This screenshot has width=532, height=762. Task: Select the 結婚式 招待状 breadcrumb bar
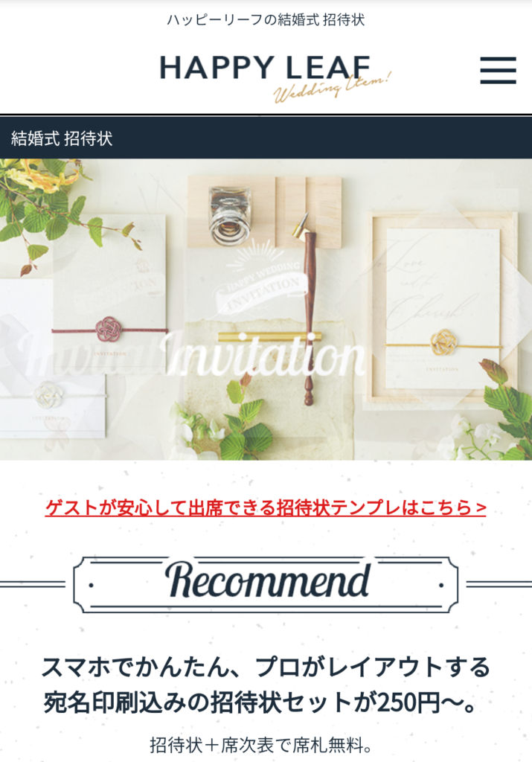pyautogui.click(x=266, y=138)
